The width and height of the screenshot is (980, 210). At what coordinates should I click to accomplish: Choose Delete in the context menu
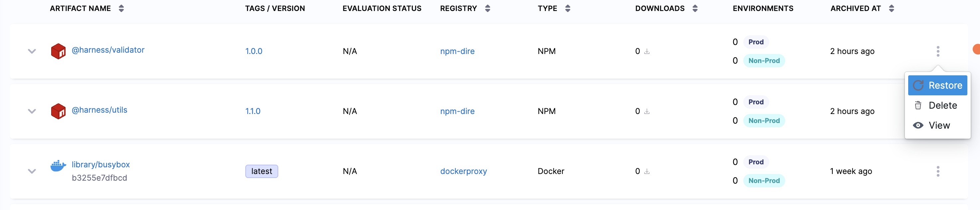coord(937,106)
